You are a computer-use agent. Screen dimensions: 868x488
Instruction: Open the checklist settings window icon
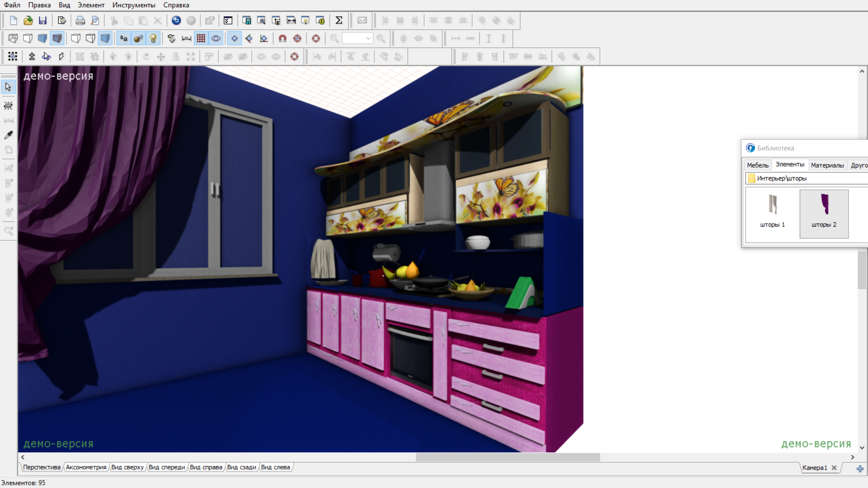coord(228,20)
